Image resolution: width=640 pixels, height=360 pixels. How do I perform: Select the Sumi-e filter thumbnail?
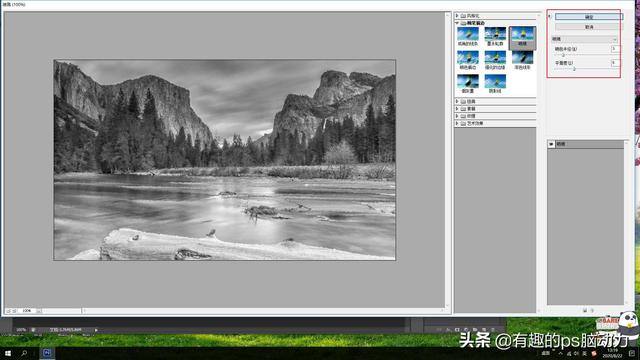468,84
